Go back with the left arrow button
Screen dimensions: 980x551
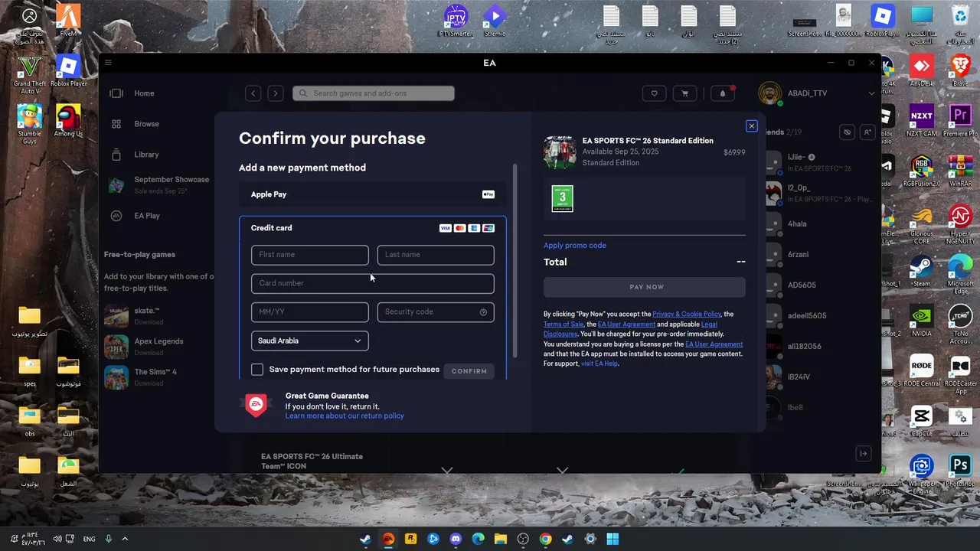pyautogui.click(x=253, y=93)
